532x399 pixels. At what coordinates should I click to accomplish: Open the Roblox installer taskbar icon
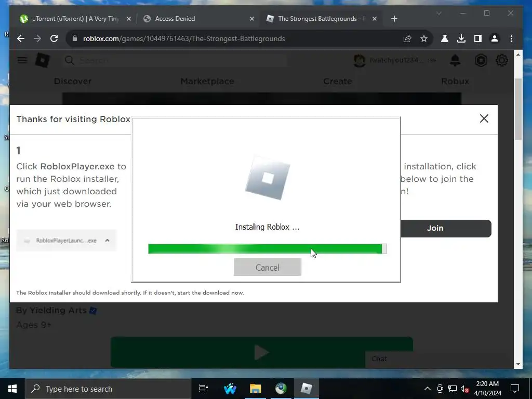(307, 389)
